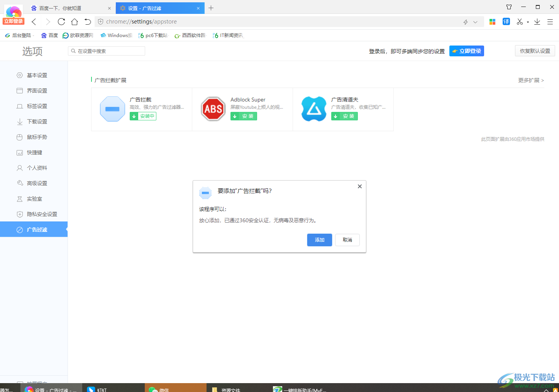This screenshot has height=392, width=559.
Task: Click the undo close-tab icon
Action: pyautogui.click(x=88, y=22)
